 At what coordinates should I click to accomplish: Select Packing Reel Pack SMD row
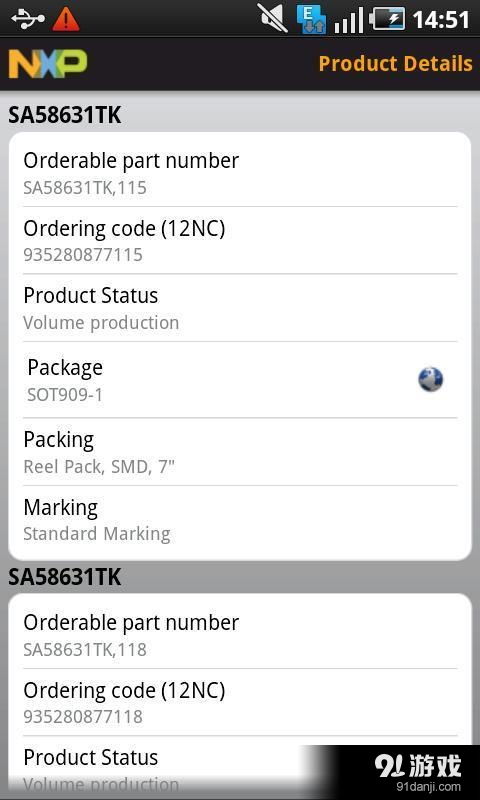(x=240, y=452)
